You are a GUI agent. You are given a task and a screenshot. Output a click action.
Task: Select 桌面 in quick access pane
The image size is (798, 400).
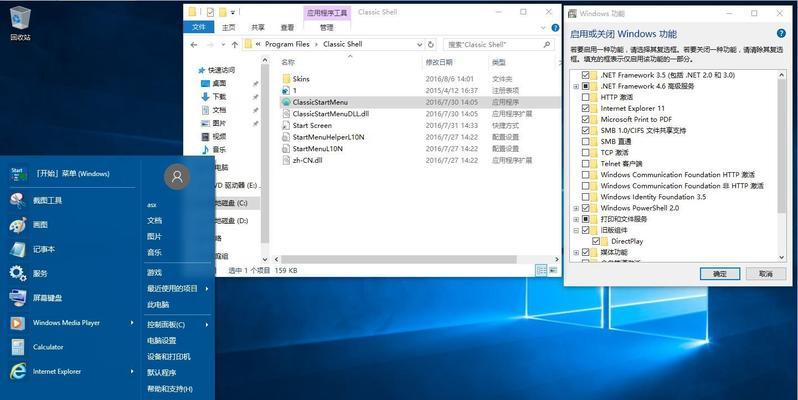[x=219, y=83]
